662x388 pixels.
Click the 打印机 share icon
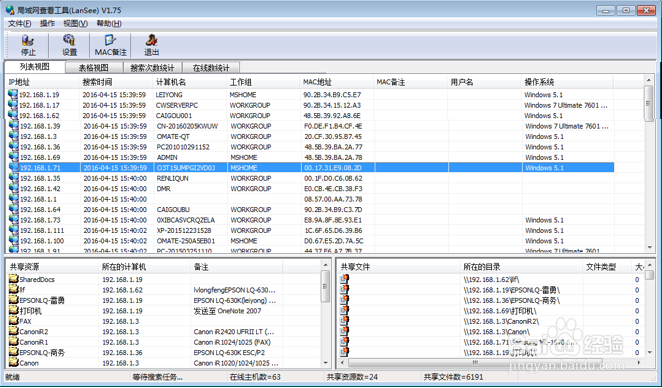[x=14, y=310]
